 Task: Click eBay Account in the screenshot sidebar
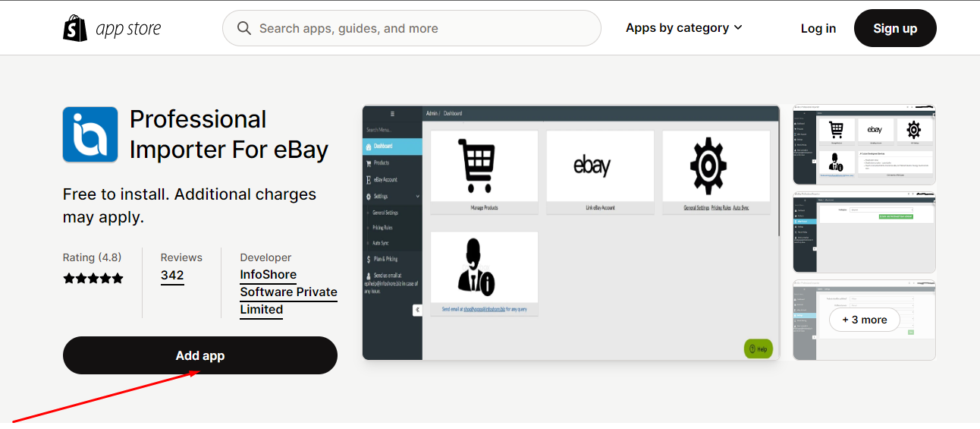[392, 179]
